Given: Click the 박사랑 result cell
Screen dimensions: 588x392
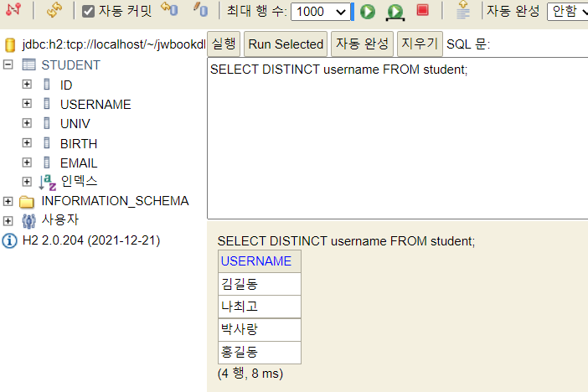Looking at the screenshot, I should (260, 330).
